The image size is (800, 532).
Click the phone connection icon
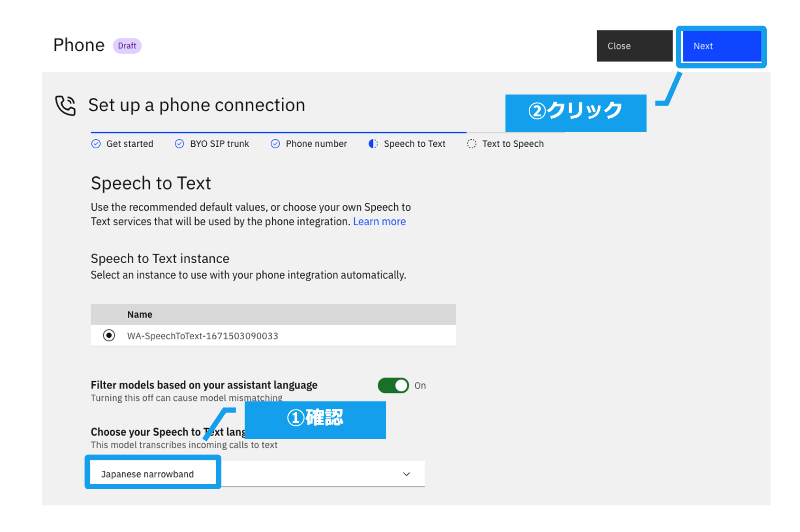point(66,105)
